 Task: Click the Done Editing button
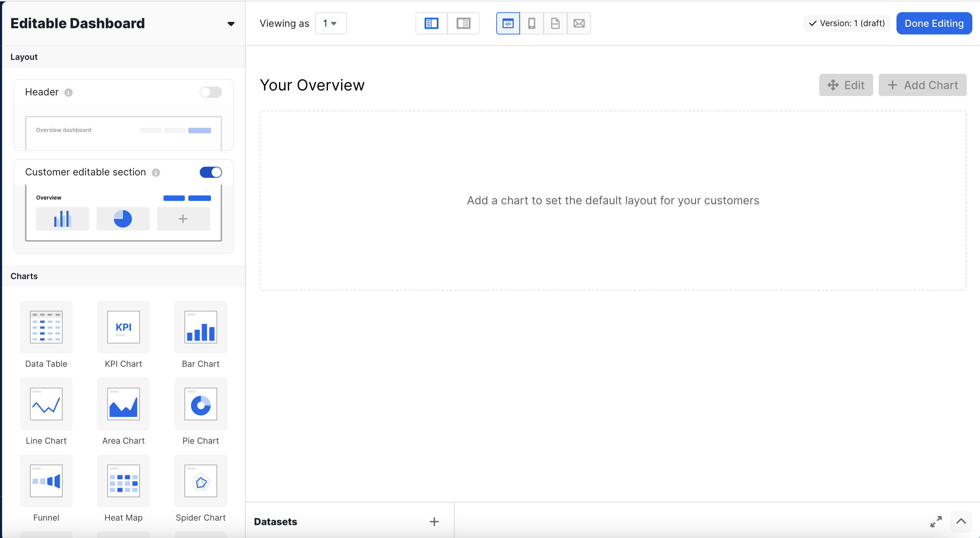coord(934,23)
